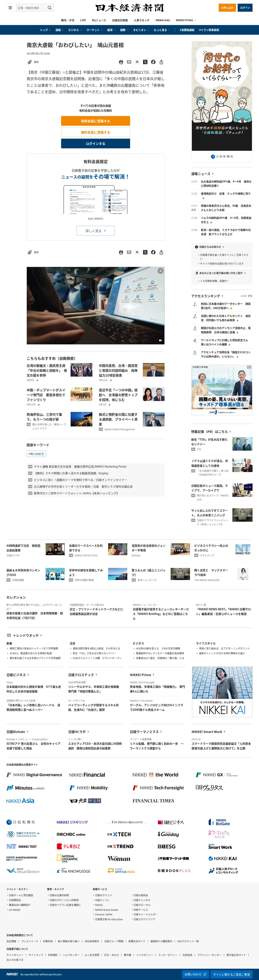259x980 pixels.
Task: Expand the オピニオン dropdown menu
Action: [141, 30]
